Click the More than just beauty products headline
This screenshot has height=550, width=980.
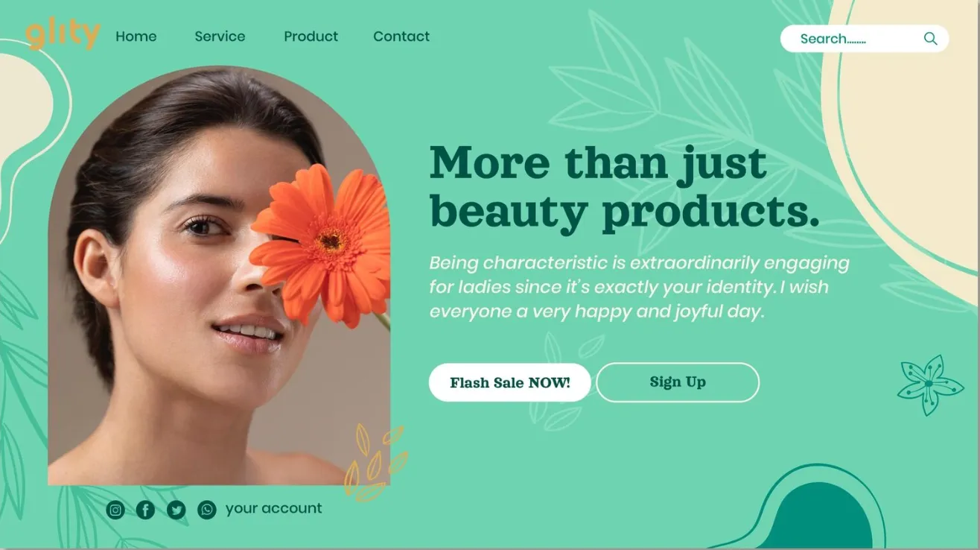pyautogui.click(x=624, y=187)
